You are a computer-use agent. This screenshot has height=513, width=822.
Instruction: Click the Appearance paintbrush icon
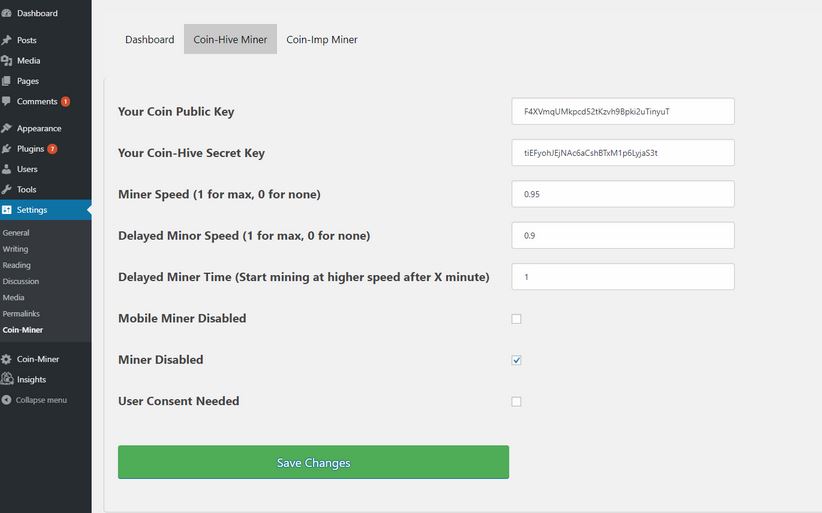pos(6,128)
